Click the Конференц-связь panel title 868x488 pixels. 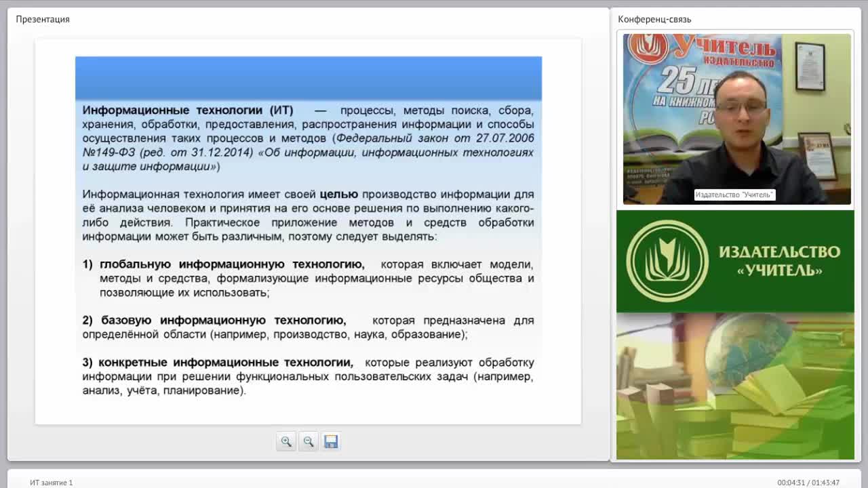654,19
